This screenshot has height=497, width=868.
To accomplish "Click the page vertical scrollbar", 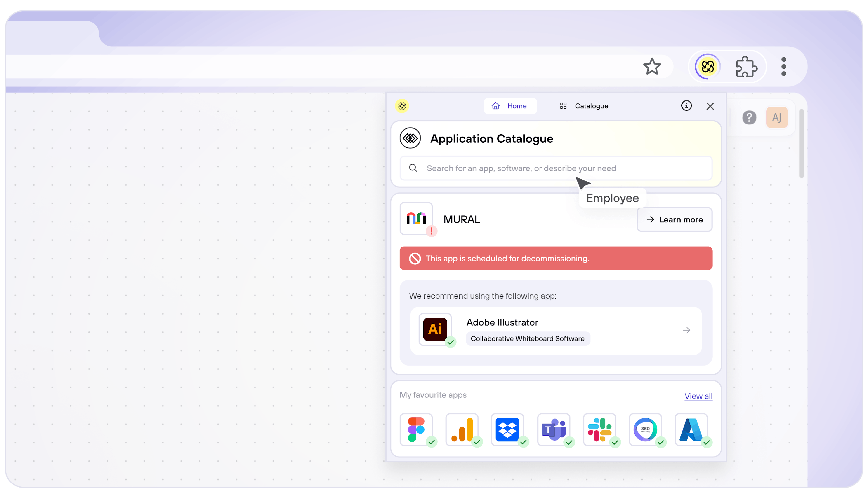I will pyautogui.click(x=801, y=143).
